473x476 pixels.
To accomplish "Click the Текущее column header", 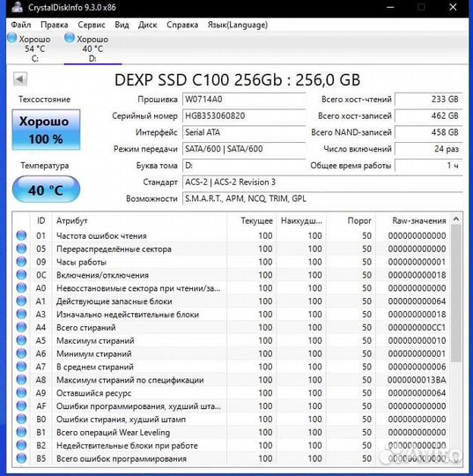I will (x=252, y=220).
